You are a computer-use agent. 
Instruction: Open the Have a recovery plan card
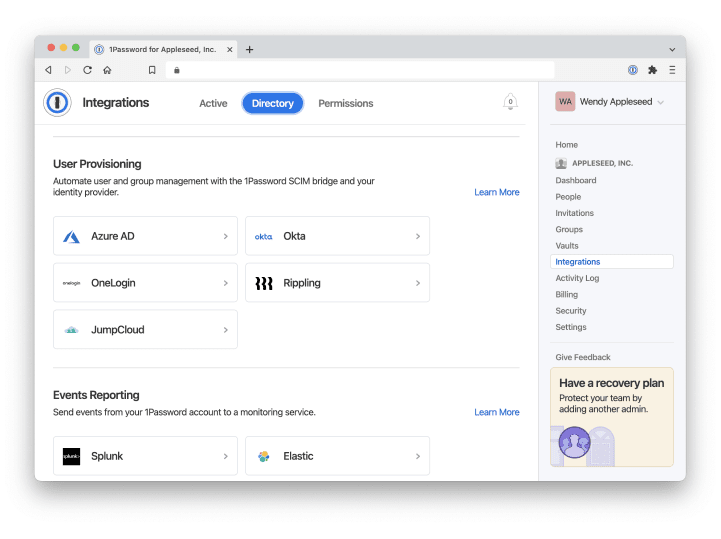coord(612,417)
